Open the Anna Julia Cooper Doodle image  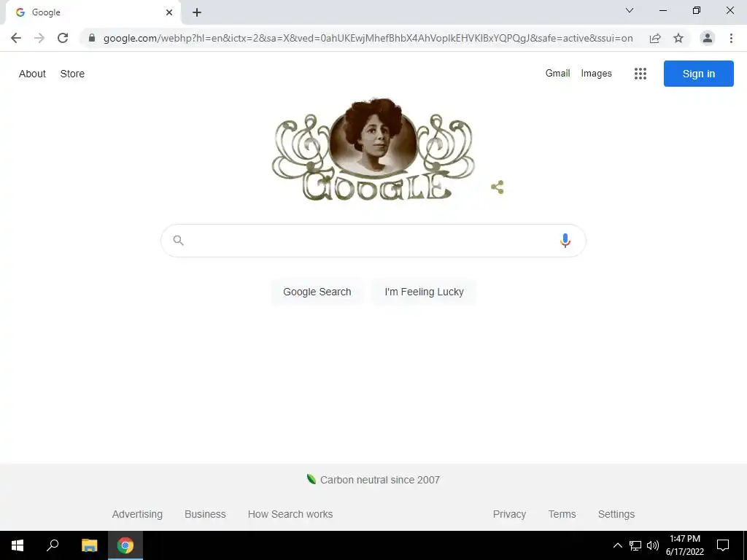tap(373, 149)
